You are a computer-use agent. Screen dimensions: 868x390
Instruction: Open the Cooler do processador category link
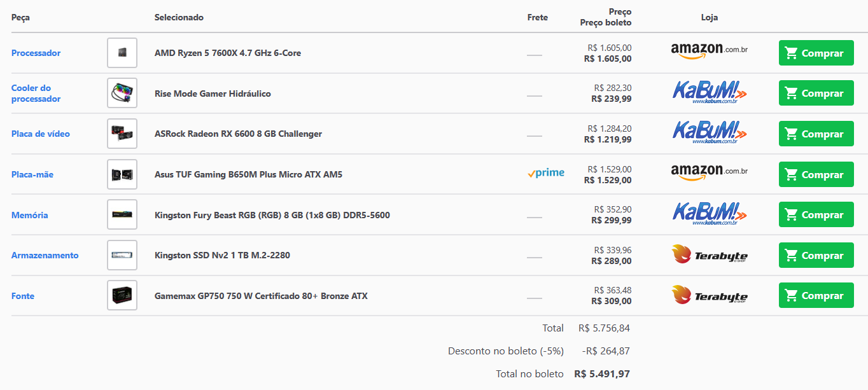click(x=36, y=94)
